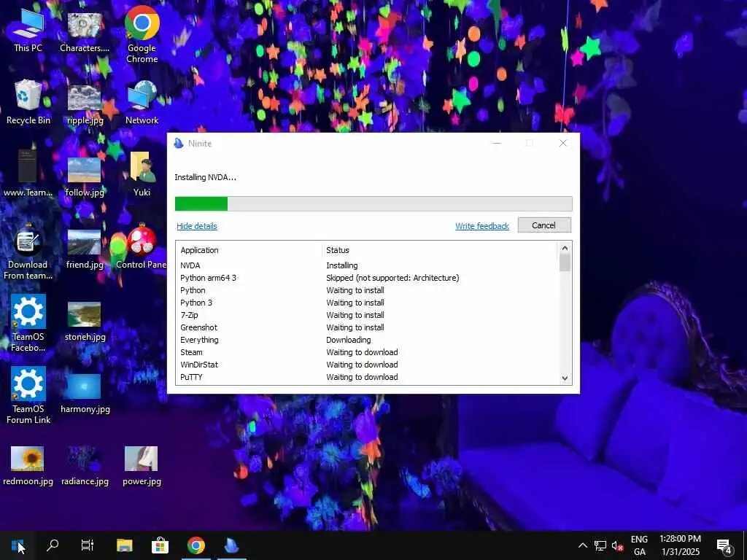Image resolution: width=747 pixels, height=560 pixels.
Task: Click the Ninite title bar logo icon
Action: [179, 143]
